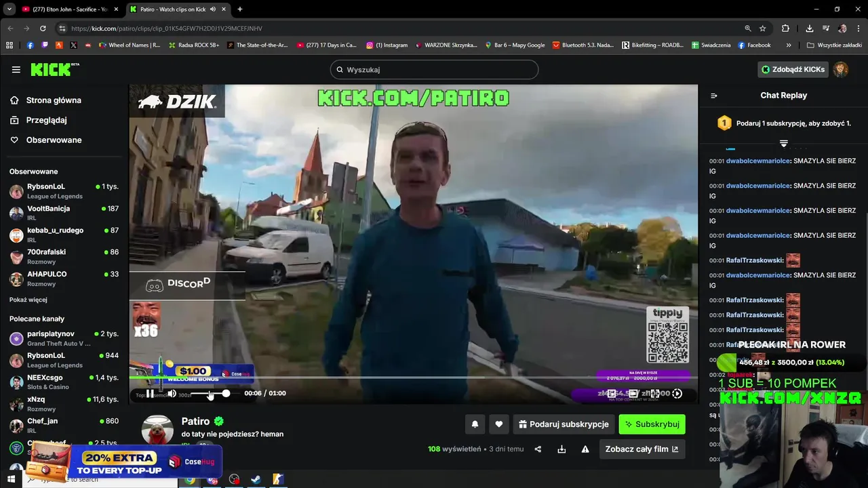Toggle the heart follow button
This screenshot has height=488, width=868.
(498, 424)
